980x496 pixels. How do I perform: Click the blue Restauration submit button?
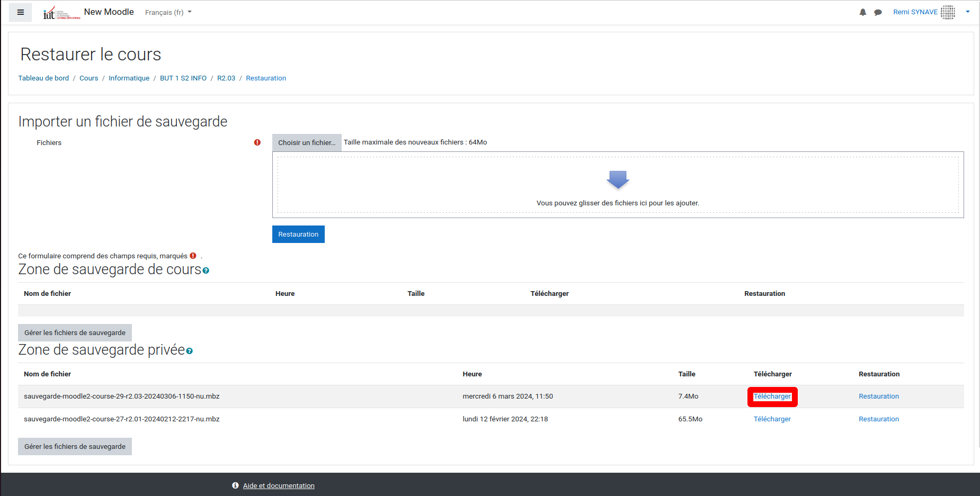pyautogui.click(x=298, y=235)
